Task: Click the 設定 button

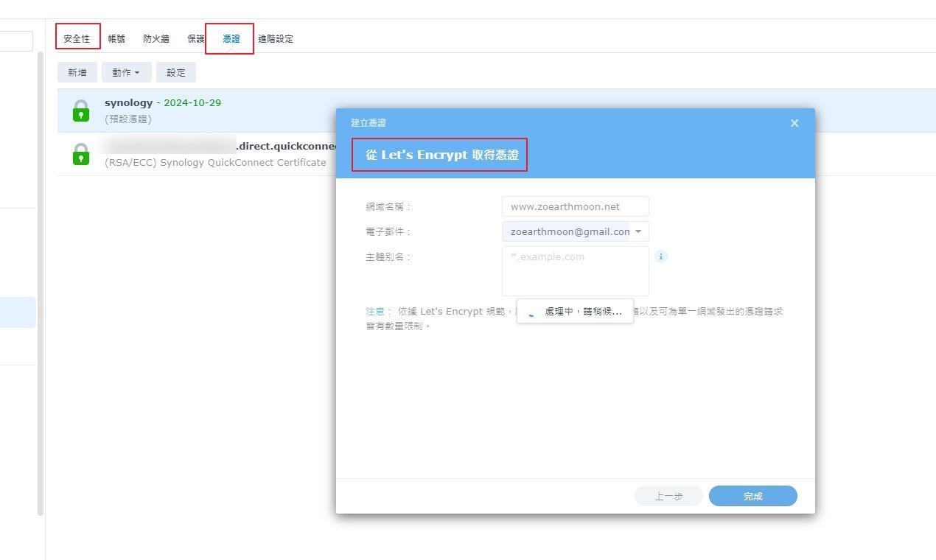Action: (x=176, y=72)
